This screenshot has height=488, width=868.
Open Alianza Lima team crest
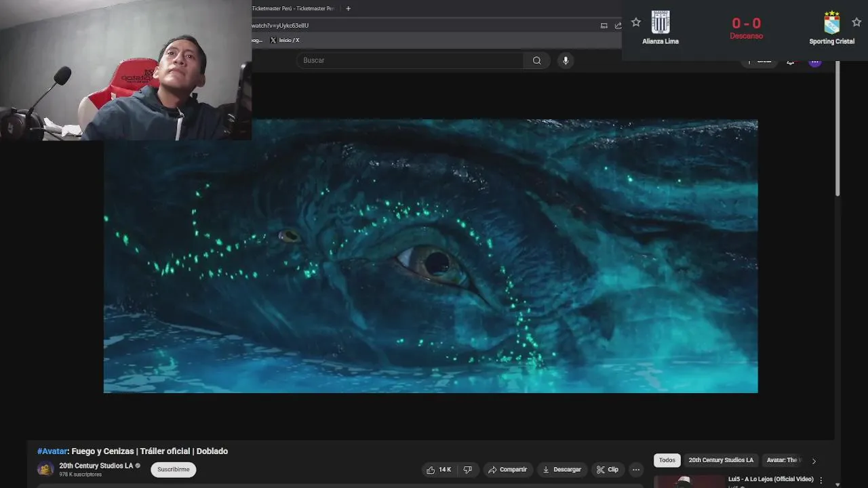point(660,22)
